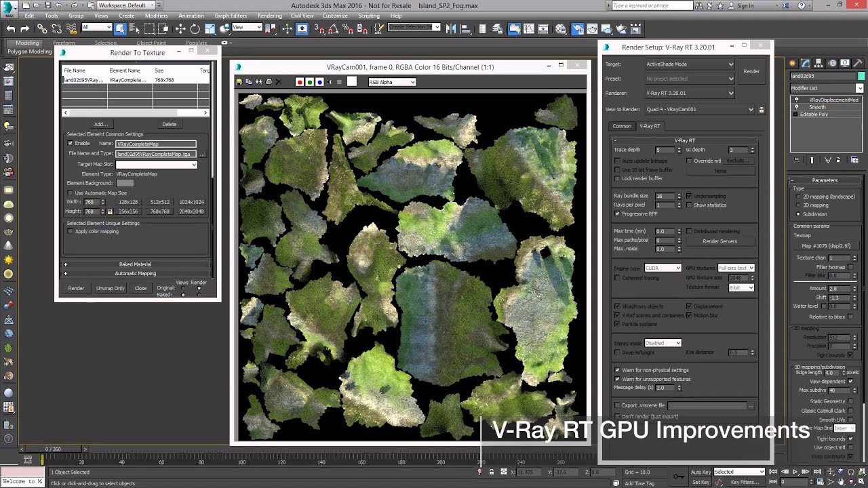
Task: Select 2D mapping (landscape) radio button
Action: click(797, 197)
